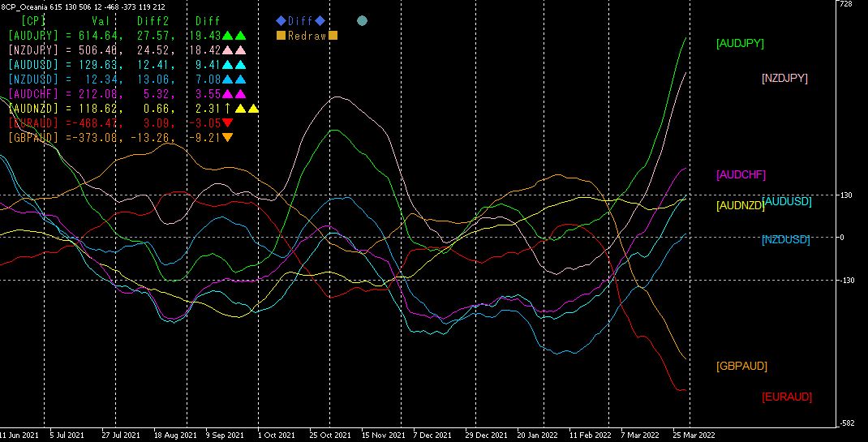Viewport: 868px width, 442px height.
Task: Click the 1 Oct 2021 date on time axis
Action: point(277,435)
